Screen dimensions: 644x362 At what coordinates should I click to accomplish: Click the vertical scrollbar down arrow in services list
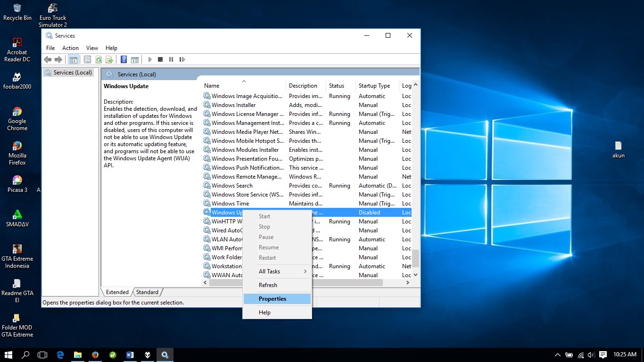click(x=415, y=275)
